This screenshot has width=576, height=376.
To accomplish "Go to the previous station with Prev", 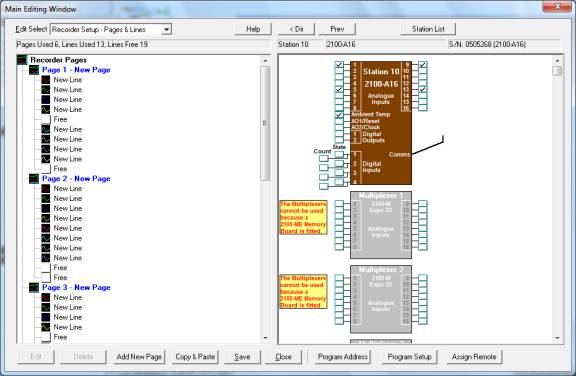I will click(337, 29).
